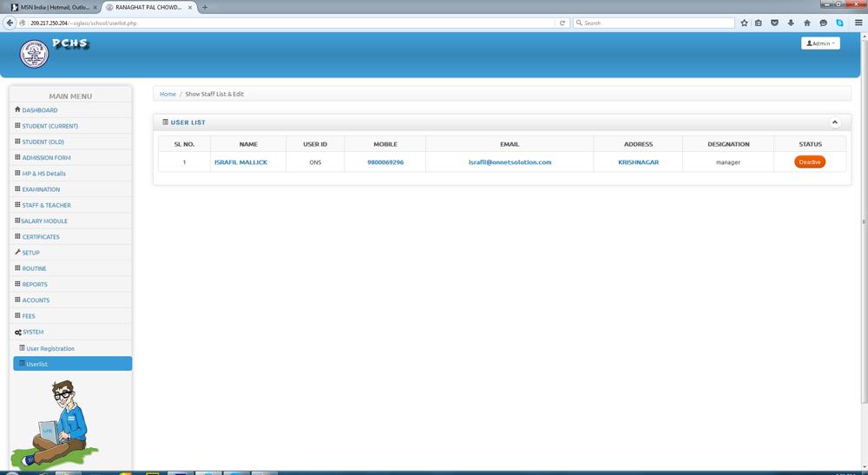Click the Skype icon in the browser toolbar

839,23
